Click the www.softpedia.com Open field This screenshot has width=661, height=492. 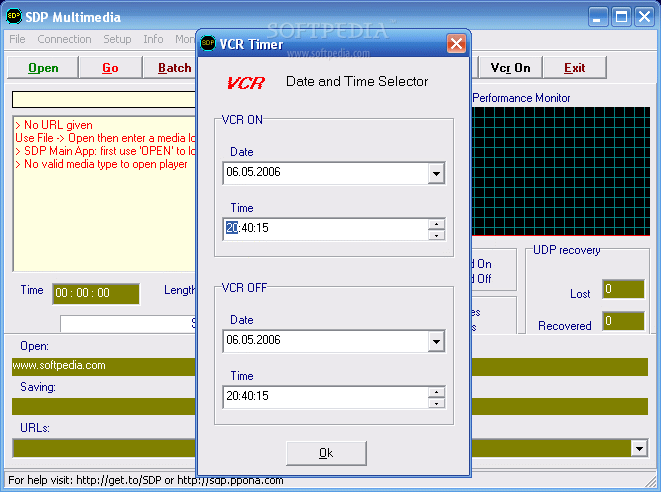tap(104, 366)
